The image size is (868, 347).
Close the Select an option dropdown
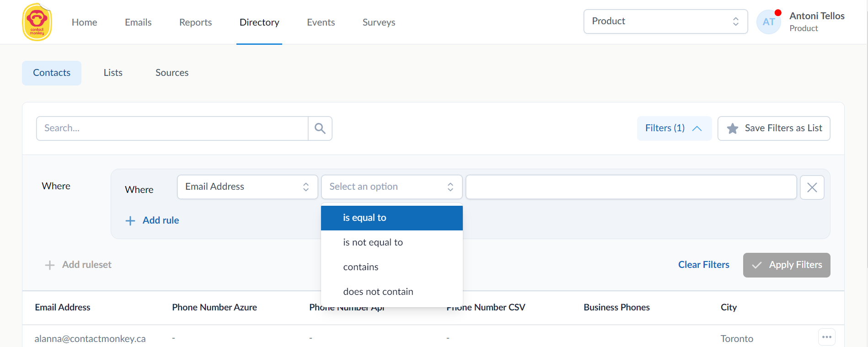[392, 187]
